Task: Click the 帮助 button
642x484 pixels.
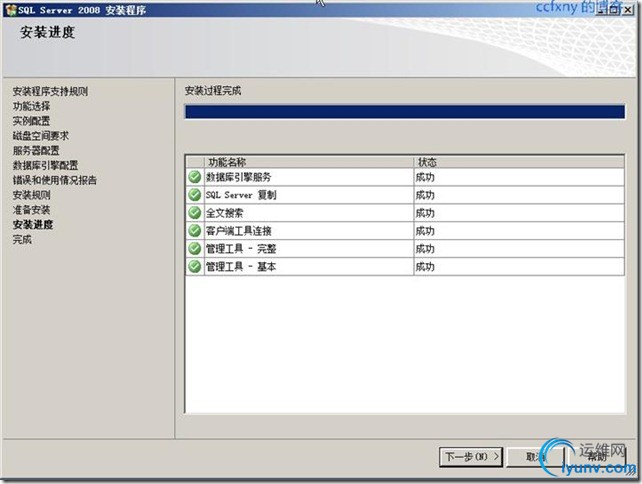Action: (x=597, y=456)
